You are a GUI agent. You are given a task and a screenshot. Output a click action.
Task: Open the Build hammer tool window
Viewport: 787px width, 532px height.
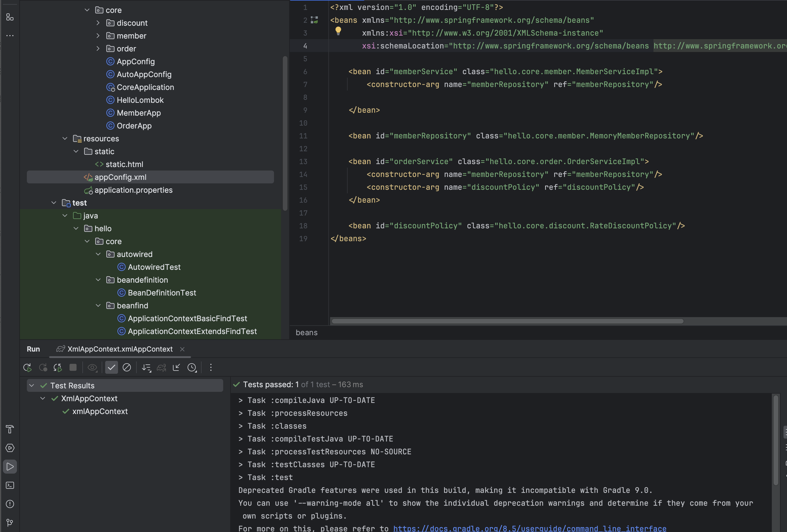[x=10, y=430]
